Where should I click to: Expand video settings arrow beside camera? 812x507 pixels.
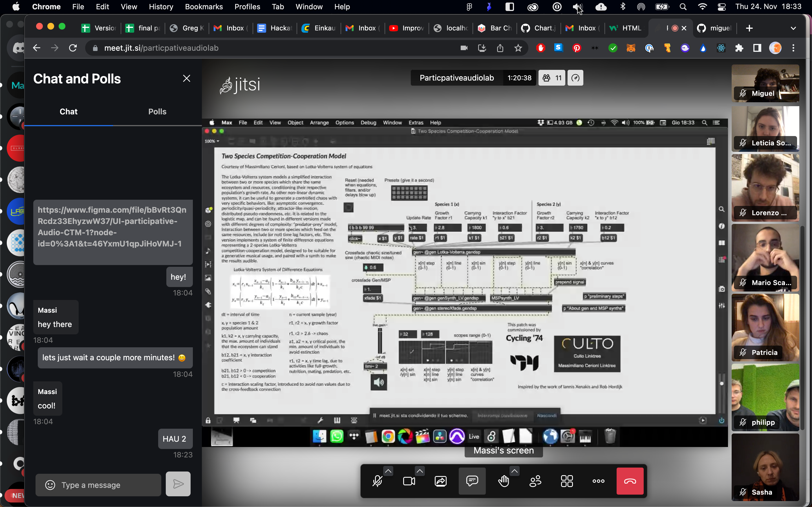coord(420,471)
